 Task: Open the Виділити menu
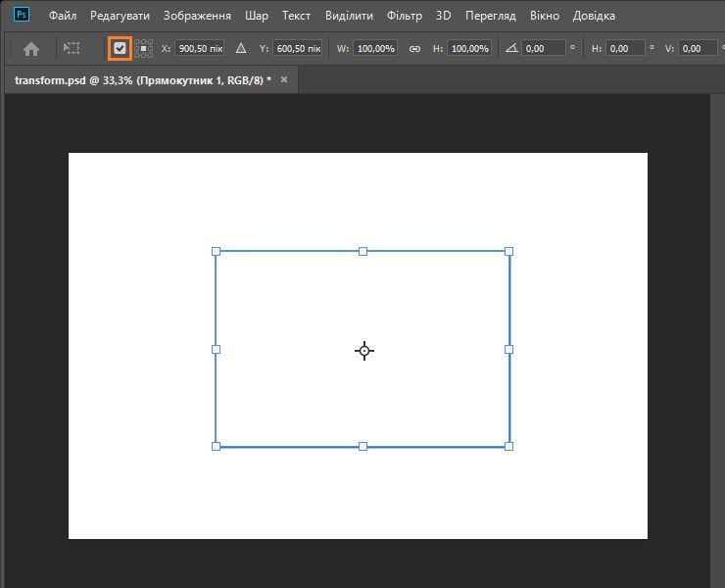(x=349, y=16)
